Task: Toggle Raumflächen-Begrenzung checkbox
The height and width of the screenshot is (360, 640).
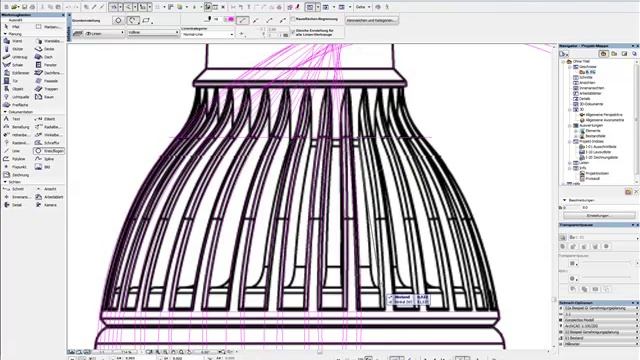Action: coord(293,19)
